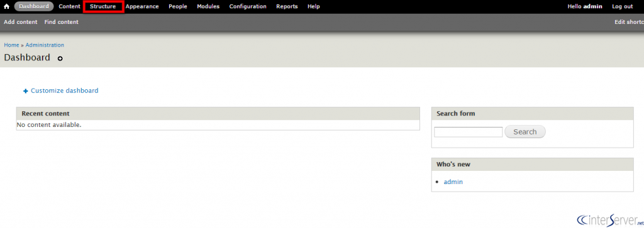Open the Dashboard menu item
644x228 pixels.
(34, 6)
